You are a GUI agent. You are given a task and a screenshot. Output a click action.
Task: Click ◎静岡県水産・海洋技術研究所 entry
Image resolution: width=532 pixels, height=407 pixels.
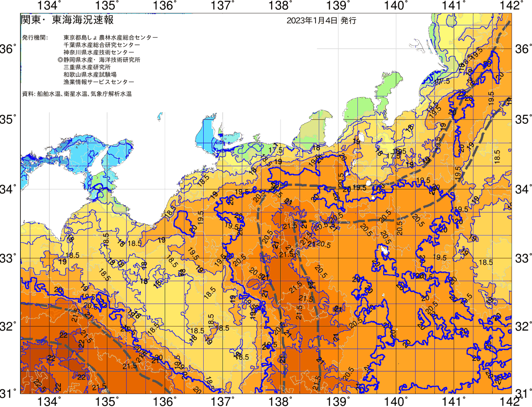tap(99, 60)
